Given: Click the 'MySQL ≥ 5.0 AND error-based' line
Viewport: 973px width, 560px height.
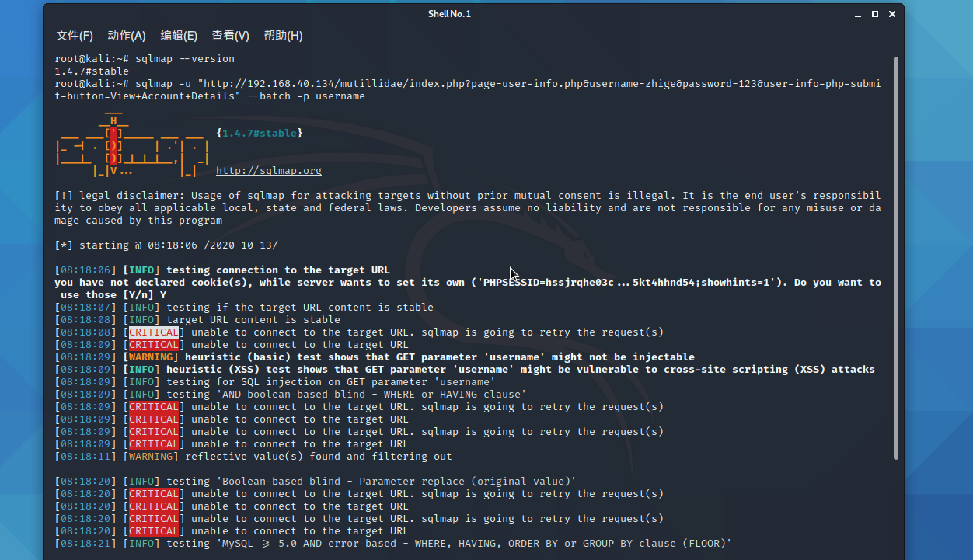Looking at the screenshot, I should 393,544.
